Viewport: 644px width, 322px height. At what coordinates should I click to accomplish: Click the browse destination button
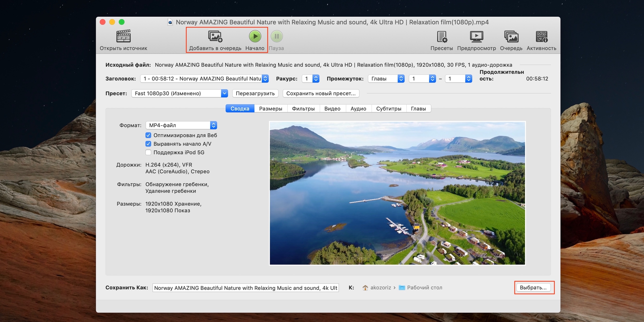(533, 287)
